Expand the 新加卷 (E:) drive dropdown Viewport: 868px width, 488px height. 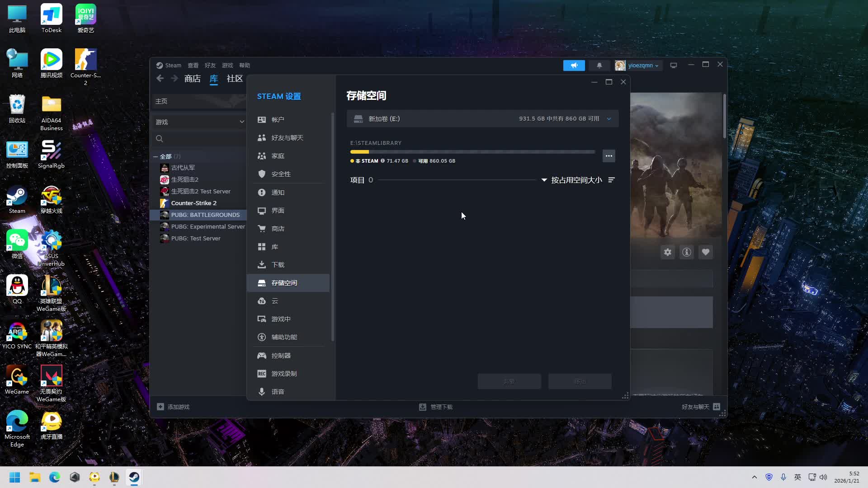pyautogui.click(x=609, y=119)
